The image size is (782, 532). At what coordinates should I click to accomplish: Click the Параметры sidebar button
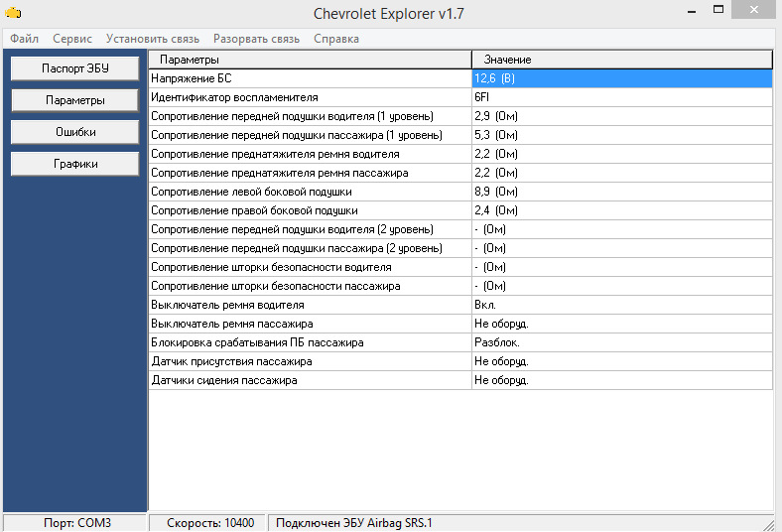[74, 100]
